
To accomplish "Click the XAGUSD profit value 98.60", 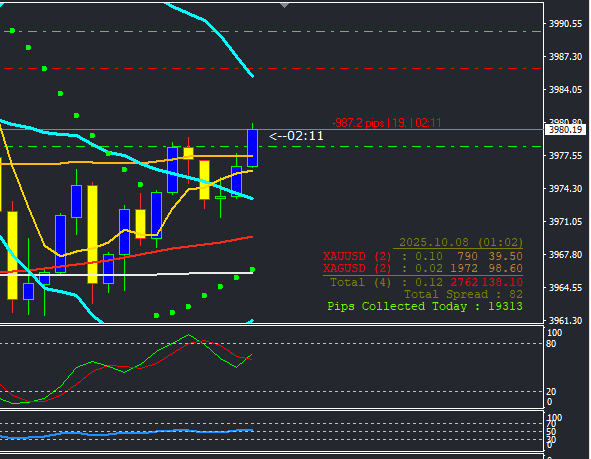I will coord(505,268).
